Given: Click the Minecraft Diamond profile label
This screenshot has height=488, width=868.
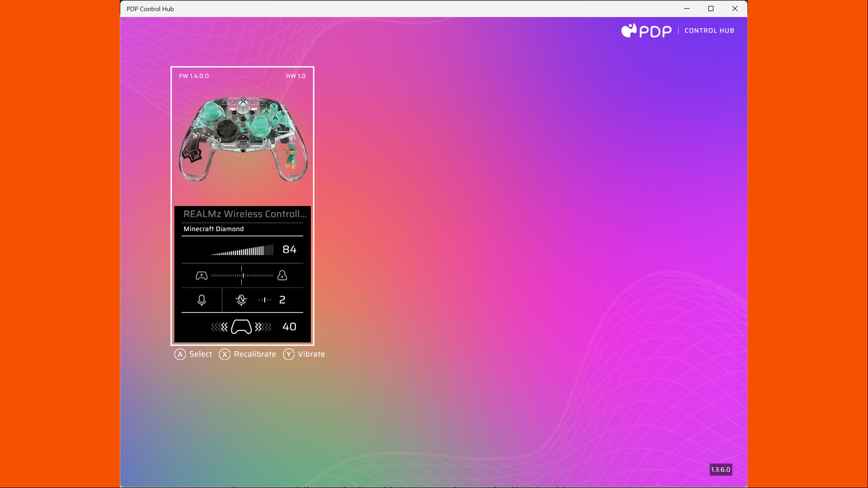Looking at the screenshot, I should (214, 229).
